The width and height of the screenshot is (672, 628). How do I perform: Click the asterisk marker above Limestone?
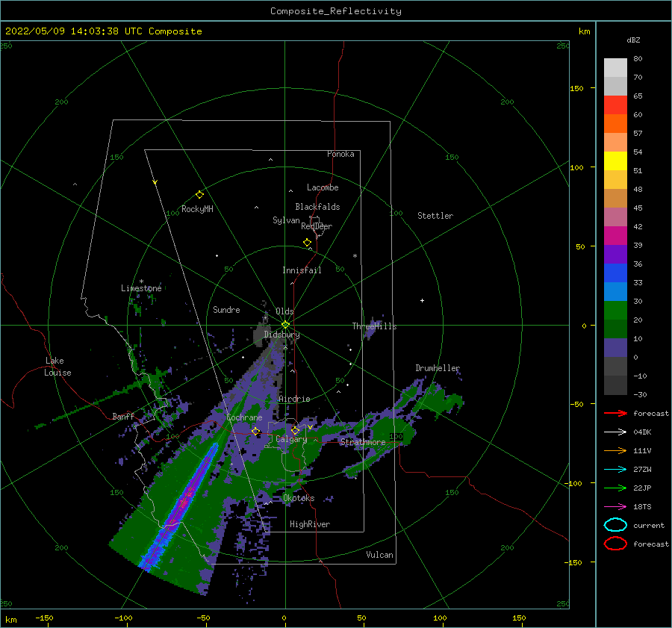coord(141,282)
